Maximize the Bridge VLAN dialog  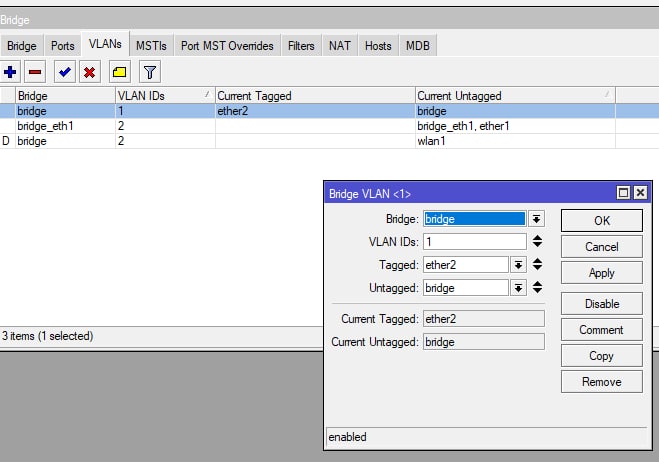623,193
